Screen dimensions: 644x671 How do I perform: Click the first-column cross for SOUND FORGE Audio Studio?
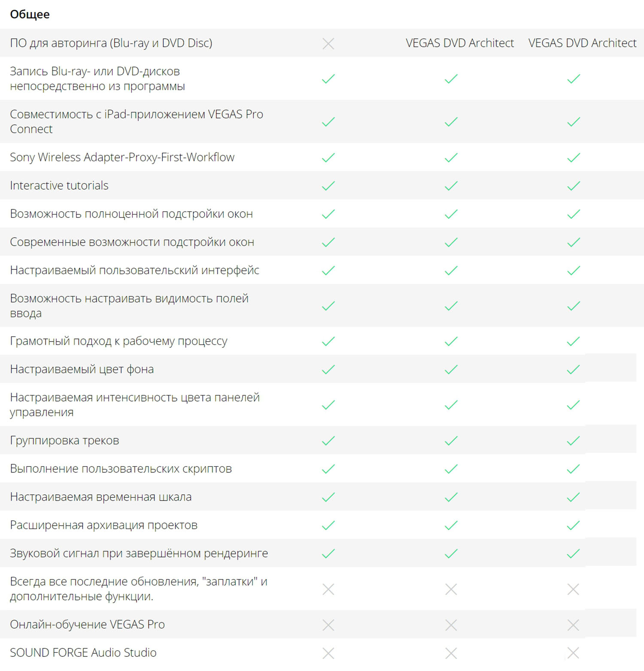(x=328, y=653)
